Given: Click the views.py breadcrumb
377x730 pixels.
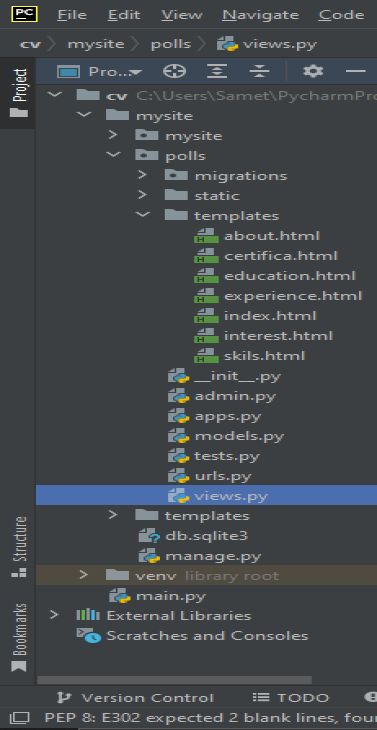Looking at the screenshot, I should tap(267, 45).
